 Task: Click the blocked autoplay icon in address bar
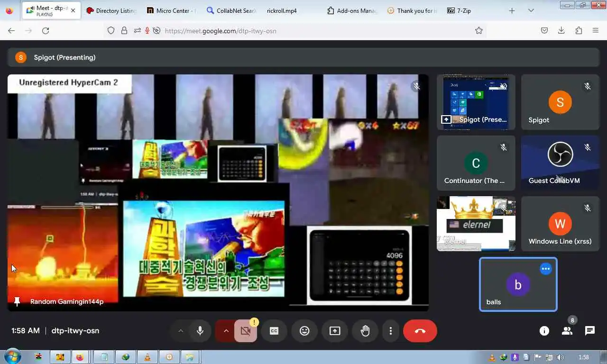point(156,30)
